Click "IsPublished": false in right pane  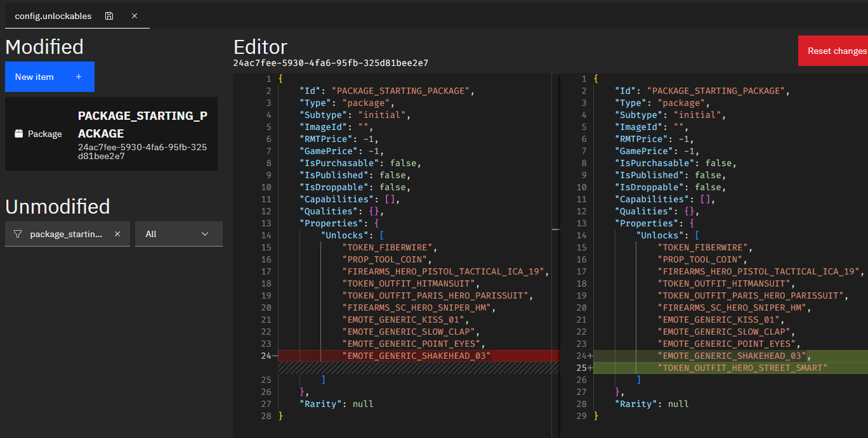pos(670,175)
